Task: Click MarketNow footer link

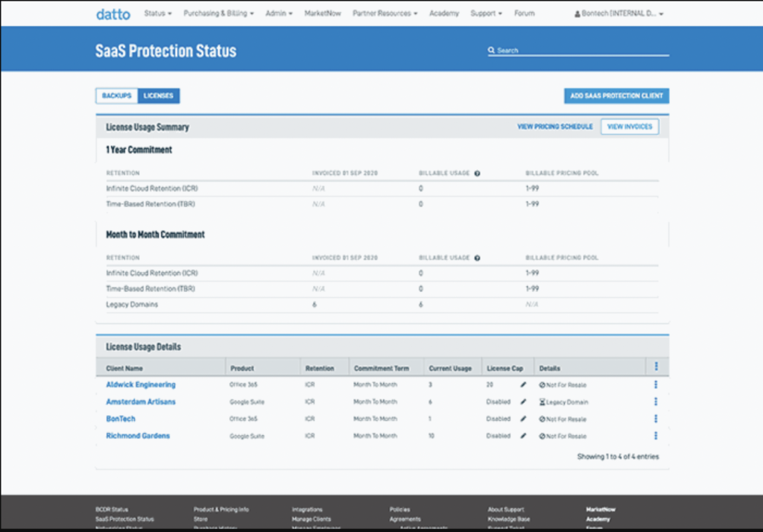Action: pos(601,510)
